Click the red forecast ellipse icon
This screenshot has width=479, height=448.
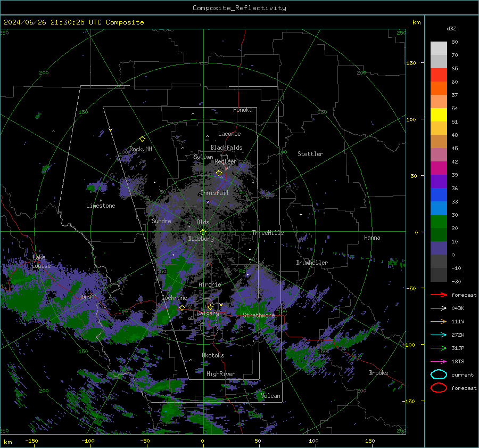click(x=439, y=388)
